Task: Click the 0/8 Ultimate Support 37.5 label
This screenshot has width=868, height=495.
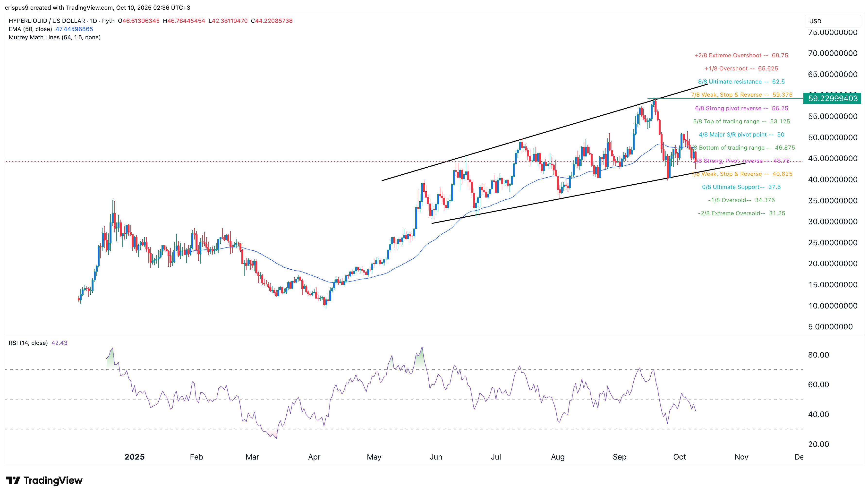Action: [x=741, y=187]
